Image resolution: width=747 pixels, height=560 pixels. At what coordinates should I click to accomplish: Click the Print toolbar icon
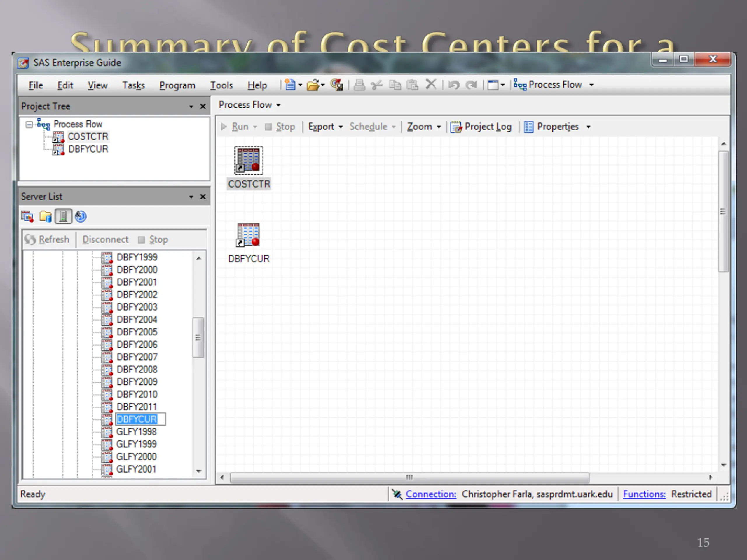[359, 85]
